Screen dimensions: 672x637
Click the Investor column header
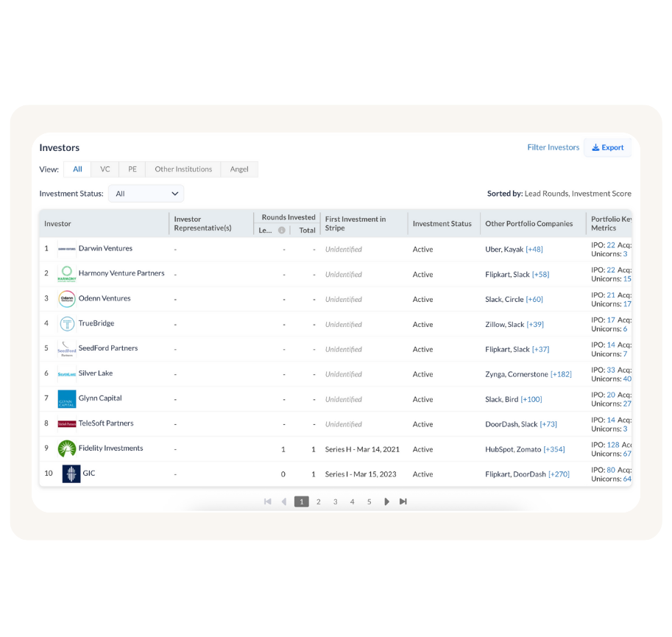57,224
